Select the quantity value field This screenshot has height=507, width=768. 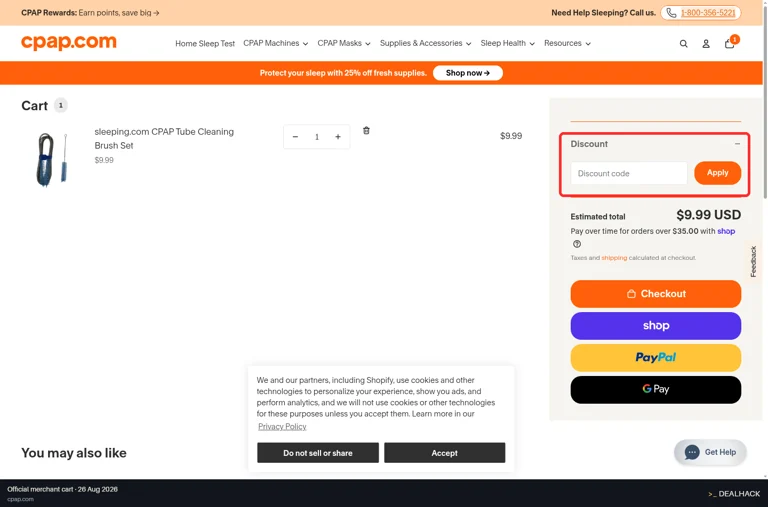click(317, 137)
